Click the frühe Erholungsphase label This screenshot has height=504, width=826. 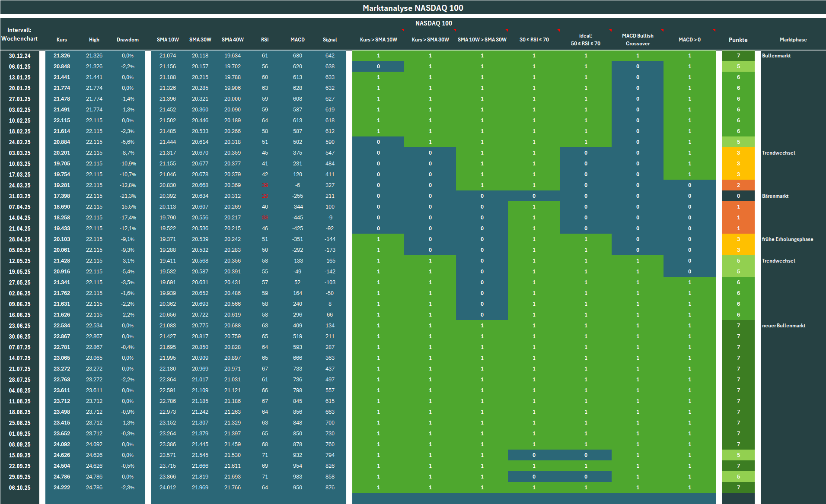point(788,239)
